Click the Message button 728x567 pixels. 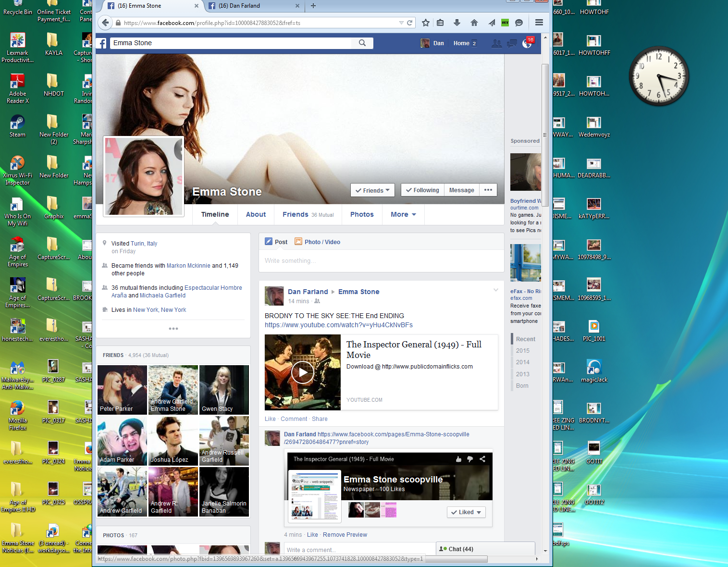click(x=462, y=190)
